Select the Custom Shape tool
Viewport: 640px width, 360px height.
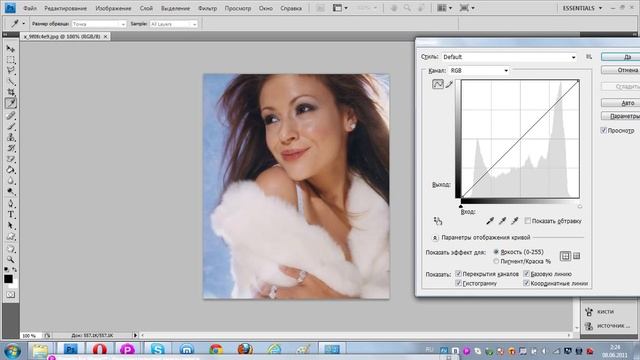(x=11, y=236)
